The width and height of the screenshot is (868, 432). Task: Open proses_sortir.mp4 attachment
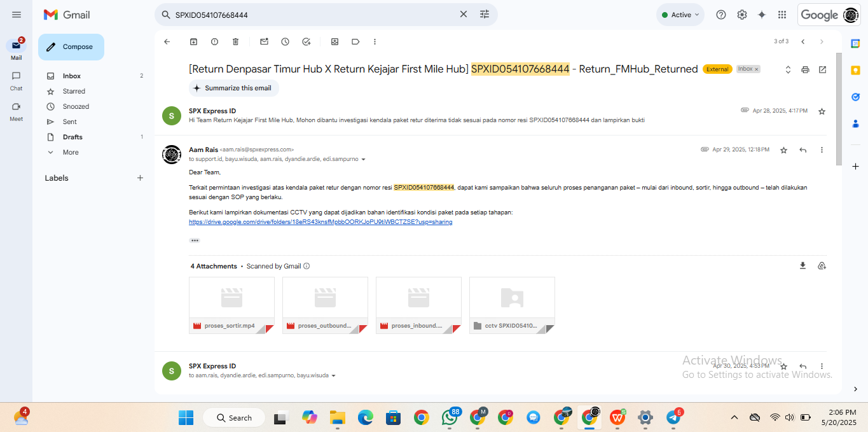pyautogui.click(x=231, y=305)
